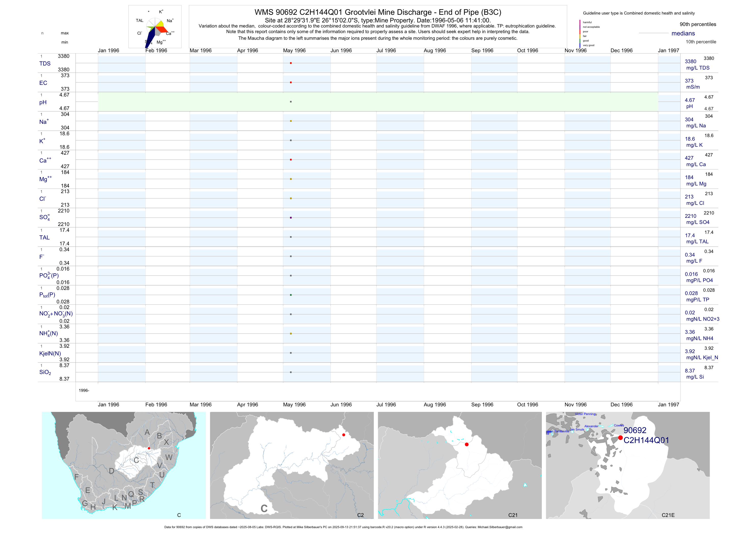
Task: Click the red EC data point marker
Action: [291, 82]
